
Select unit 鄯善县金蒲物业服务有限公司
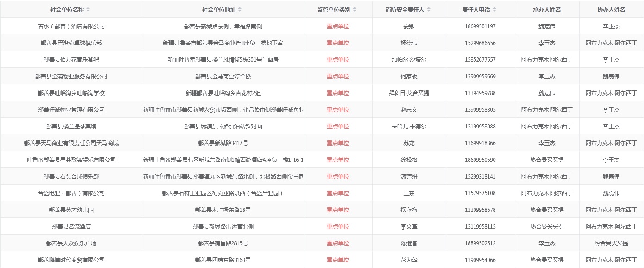click(71, 77)
